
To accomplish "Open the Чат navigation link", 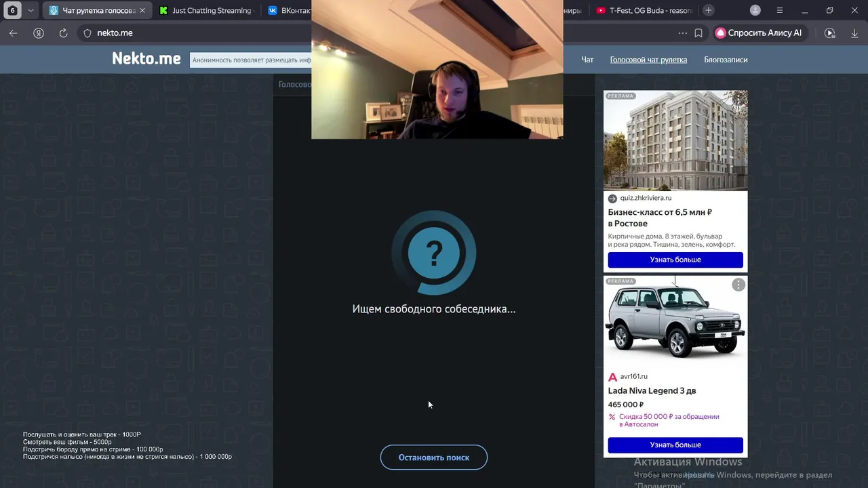I will (x=587, y=60).
